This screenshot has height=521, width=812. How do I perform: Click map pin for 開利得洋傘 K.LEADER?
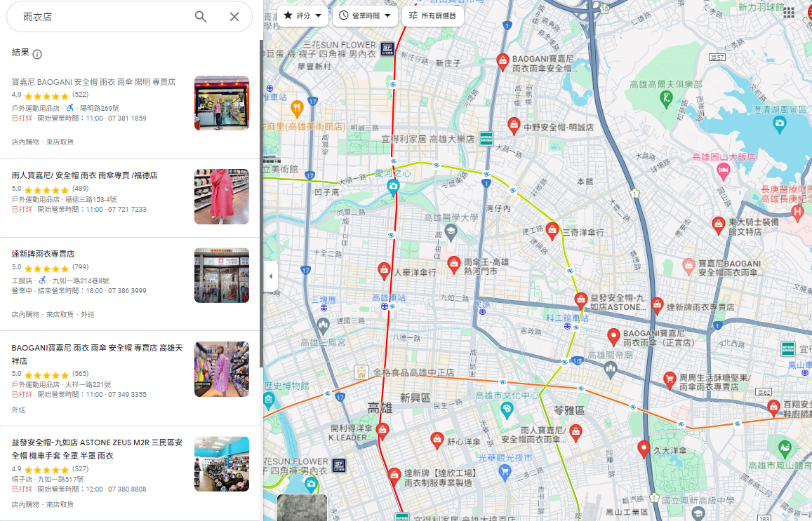click(382, 431)
